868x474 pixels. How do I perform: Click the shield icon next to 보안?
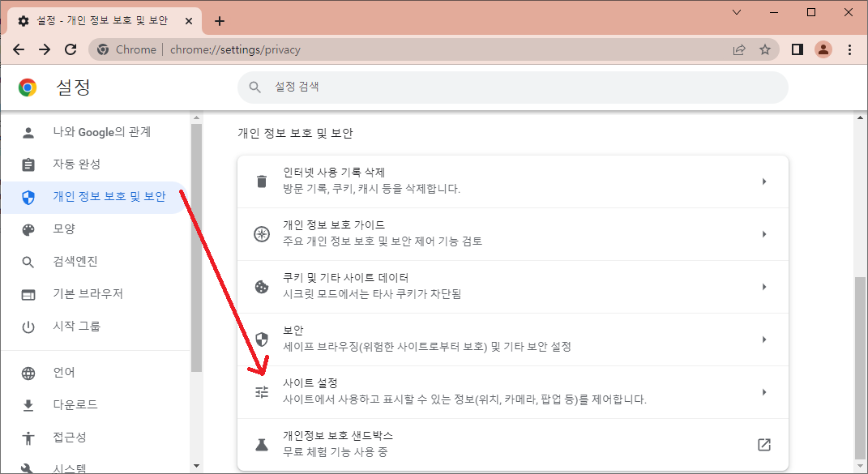pyautogui.click(x=261, y=339)
